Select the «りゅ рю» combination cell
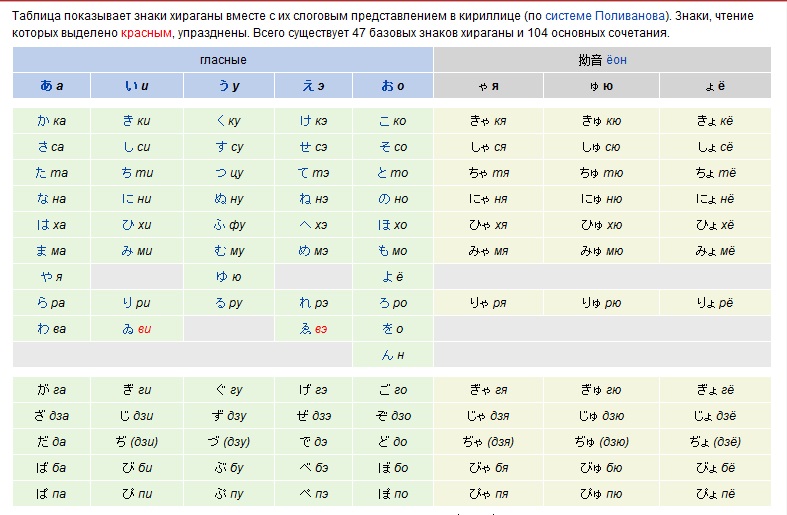 [601, 303]
